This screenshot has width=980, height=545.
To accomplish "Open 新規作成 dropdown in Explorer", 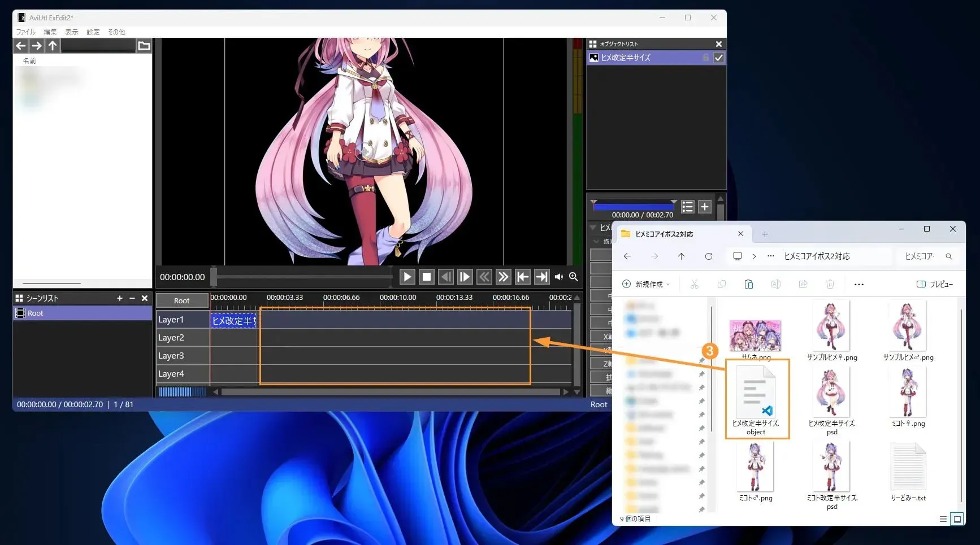I will click(x=646, y=284).
